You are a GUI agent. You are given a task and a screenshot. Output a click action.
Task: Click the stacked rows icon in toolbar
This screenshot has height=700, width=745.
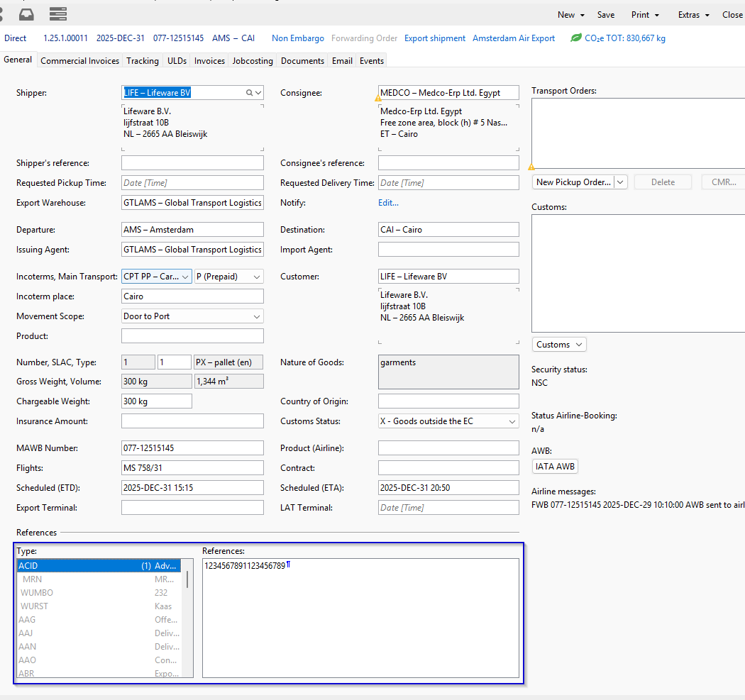58,14
